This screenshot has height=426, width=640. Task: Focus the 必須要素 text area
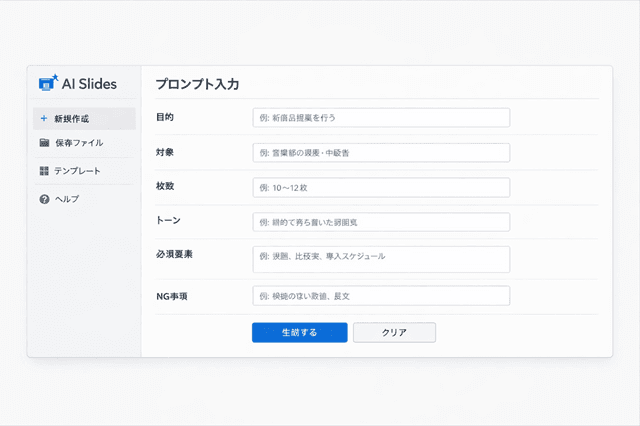point(381,259)
